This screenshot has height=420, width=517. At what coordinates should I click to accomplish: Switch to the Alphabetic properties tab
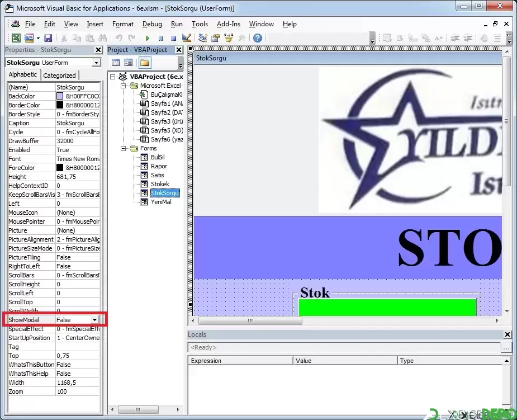tap(23, 74)
